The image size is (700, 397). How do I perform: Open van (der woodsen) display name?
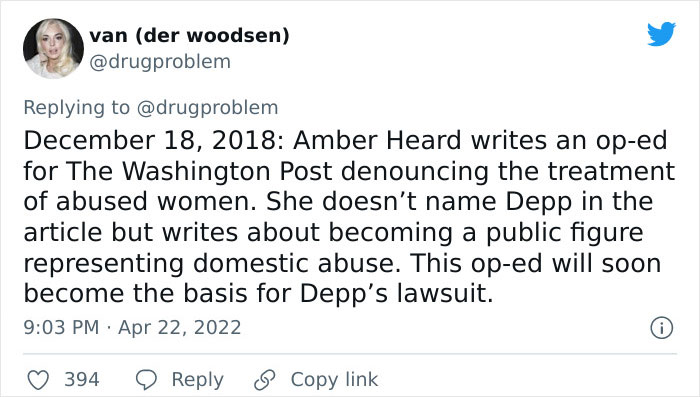[189, 35]
